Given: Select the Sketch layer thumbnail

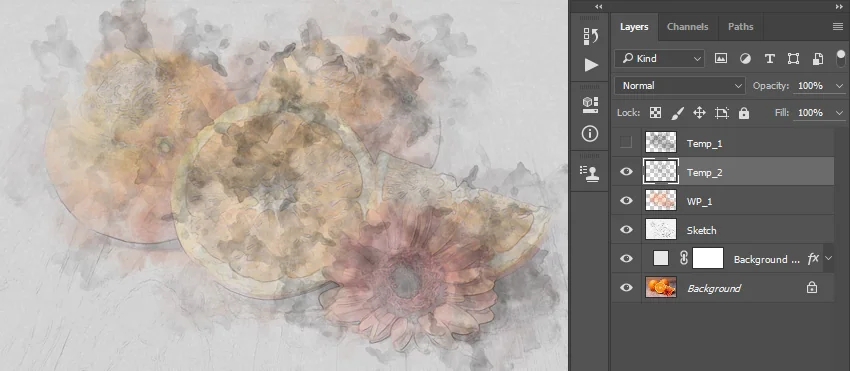Looking at the screenshot, I should pyautogui.click(x=661, y=229).
